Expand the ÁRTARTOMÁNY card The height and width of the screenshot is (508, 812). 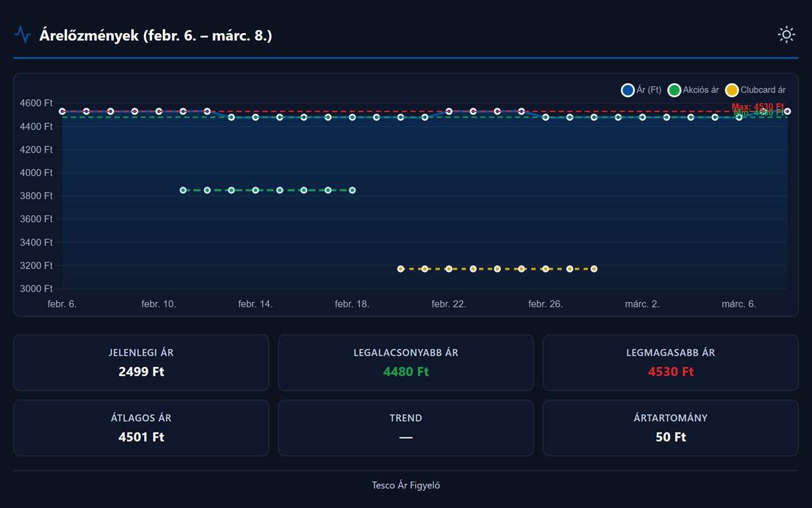click(x=671, y=427)
